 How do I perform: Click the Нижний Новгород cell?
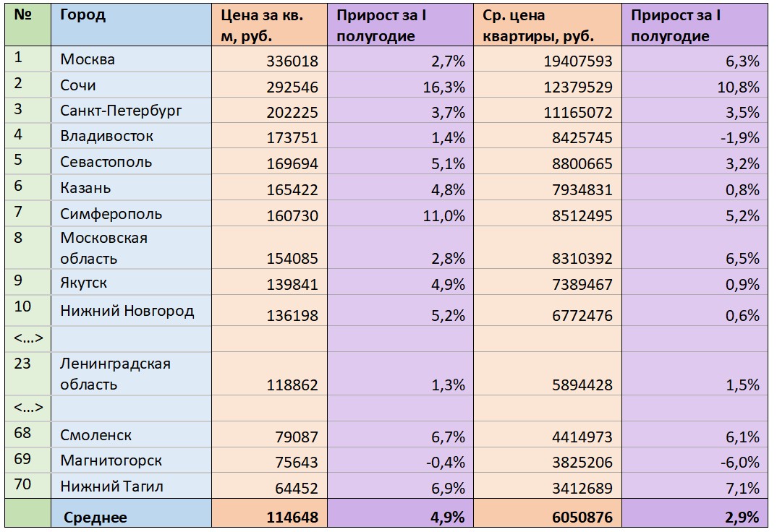[132, 311]
